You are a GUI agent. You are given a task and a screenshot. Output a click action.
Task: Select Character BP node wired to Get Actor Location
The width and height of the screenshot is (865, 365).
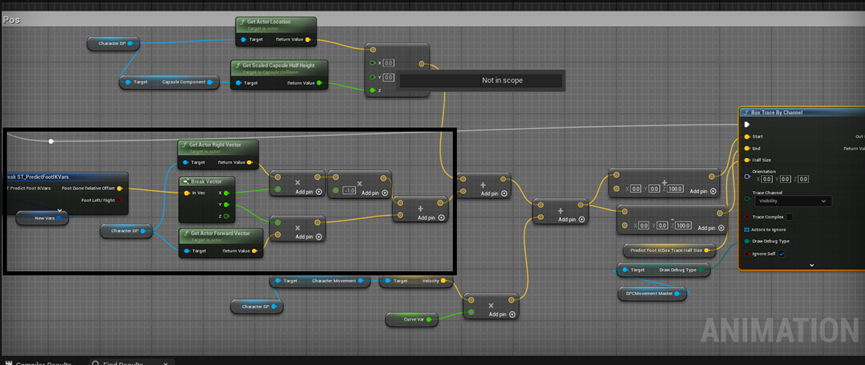113,44
